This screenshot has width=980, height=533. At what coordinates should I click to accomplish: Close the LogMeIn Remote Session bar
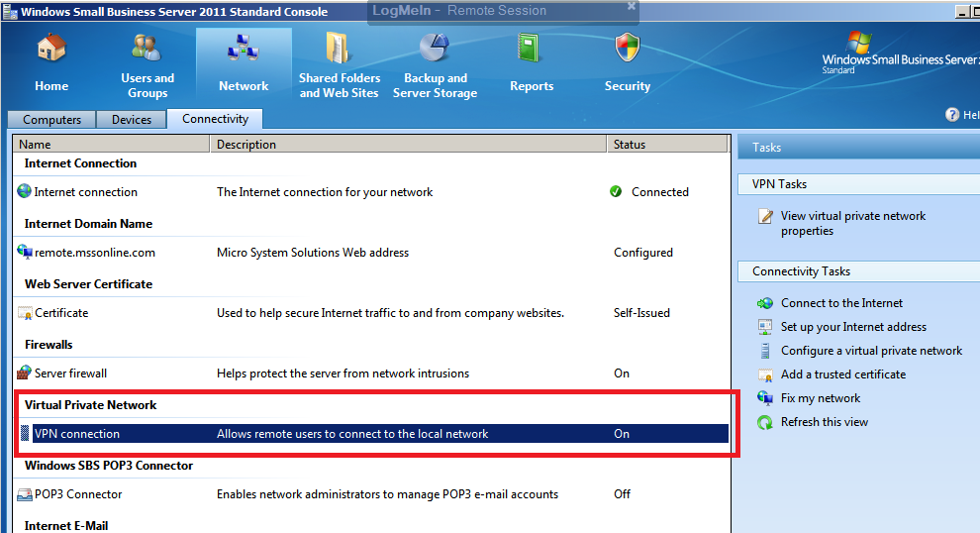[632, 6]
